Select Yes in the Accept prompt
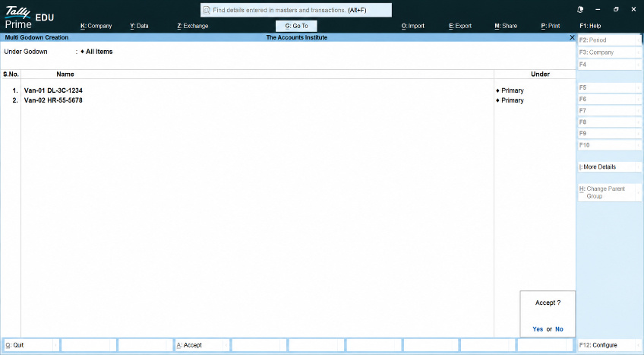Screen dimensions: 644x355 point(538,329)
